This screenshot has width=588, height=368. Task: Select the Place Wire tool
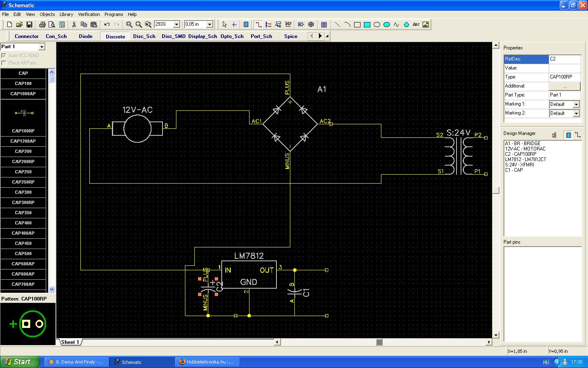click(258, 25)
